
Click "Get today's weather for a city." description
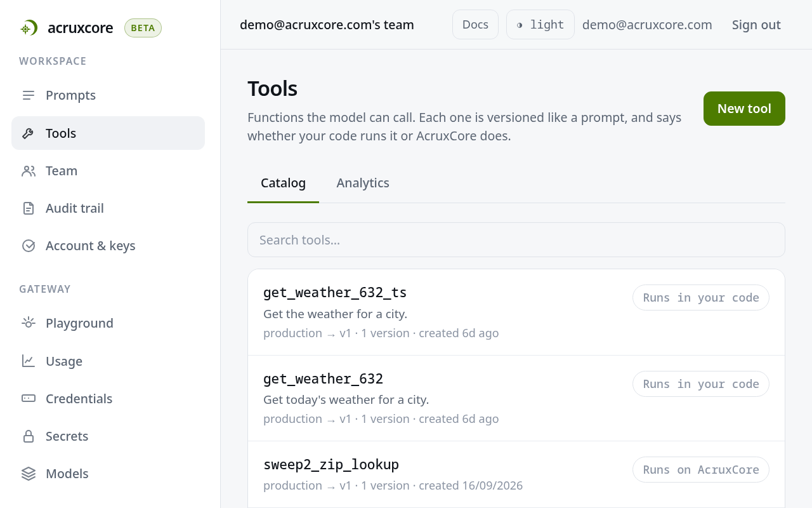point(346,400)
